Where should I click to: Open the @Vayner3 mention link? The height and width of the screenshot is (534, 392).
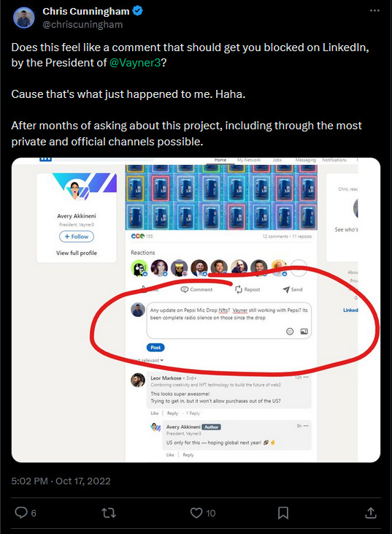tap(135, 63)
